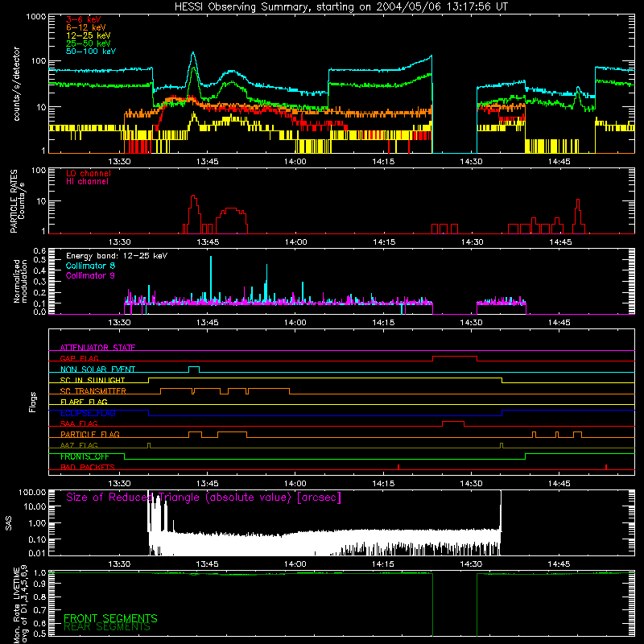The width and height of the screenshot is (644, 644).
Task: Click the 14:00 tick label under the count-rate panel
Action: (x=295, y=162)
